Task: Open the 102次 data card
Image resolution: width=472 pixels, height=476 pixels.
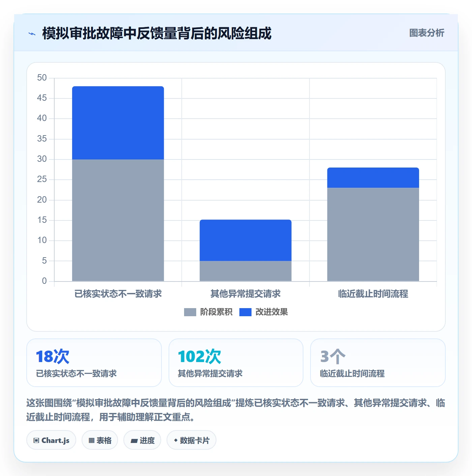Action: 236,363
